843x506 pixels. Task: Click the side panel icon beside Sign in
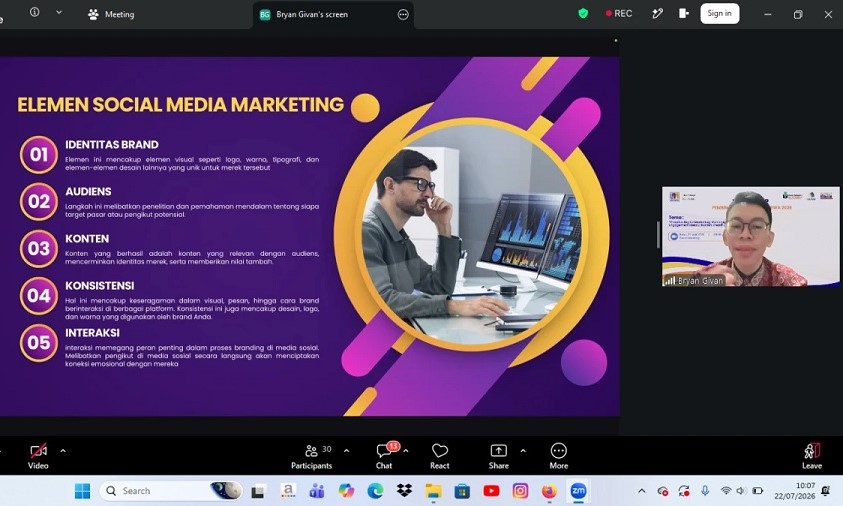point(683,13)
